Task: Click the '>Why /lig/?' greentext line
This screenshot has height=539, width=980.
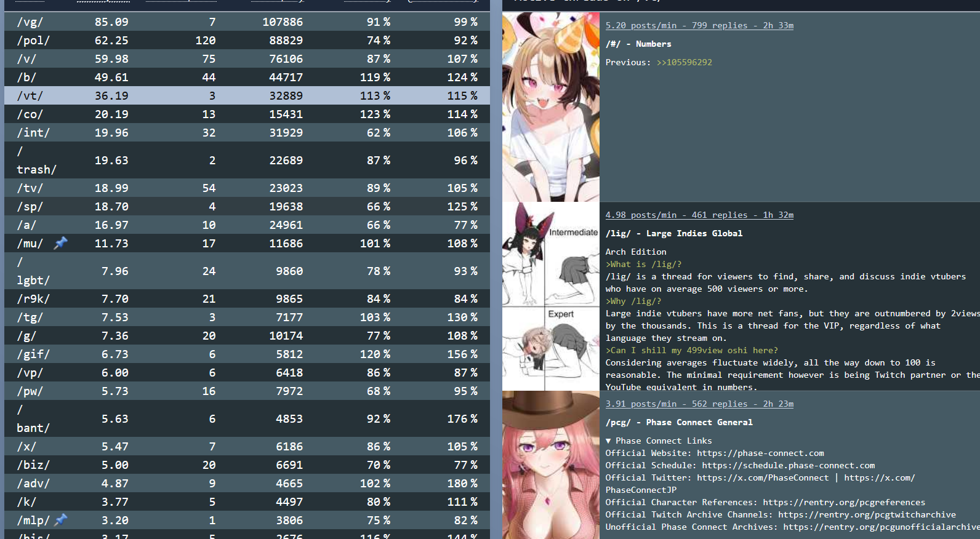Action: [x=633, y=301]
